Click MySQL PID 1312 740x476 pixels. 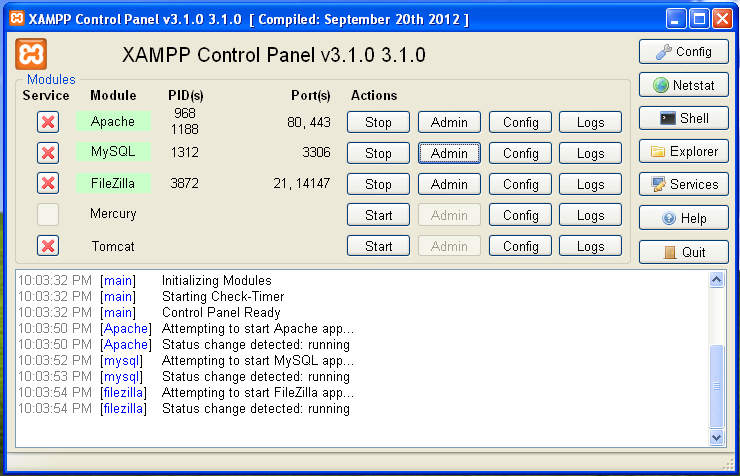(x=185, y=152)
